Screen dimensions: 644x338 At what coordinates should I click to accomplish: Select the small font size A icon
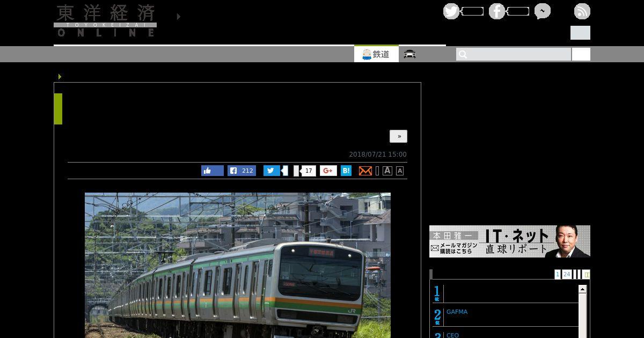[x=400, y=171]
